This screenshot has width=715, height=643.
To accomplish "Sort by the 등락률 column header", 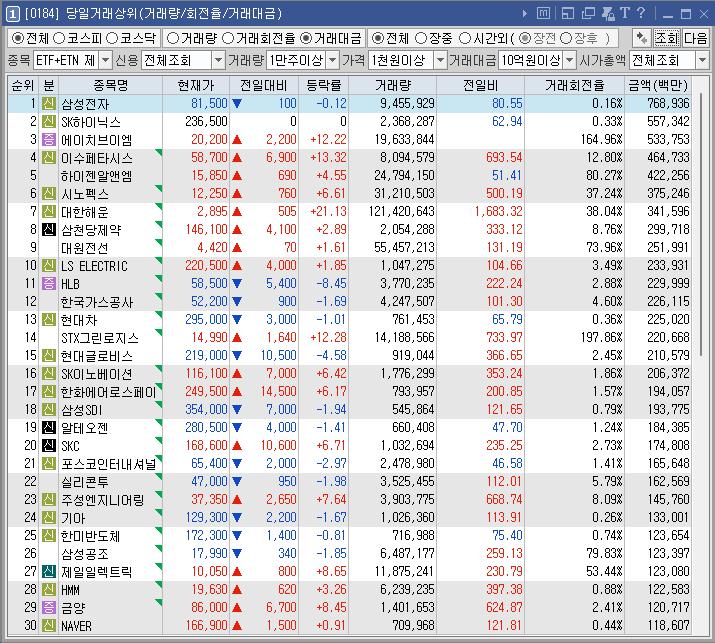I will (323, 85).
